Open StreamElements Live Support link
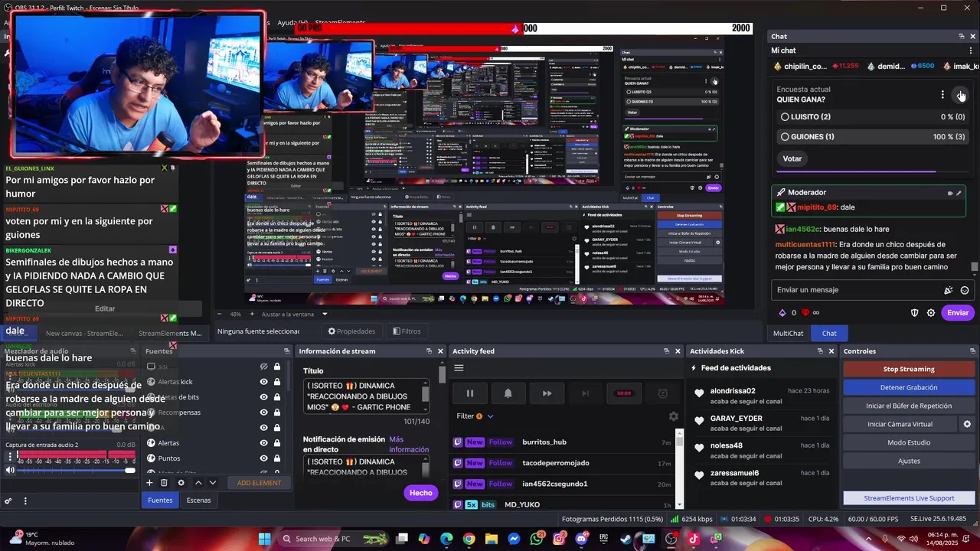This screenshot has width=980, height=551. 909,499
